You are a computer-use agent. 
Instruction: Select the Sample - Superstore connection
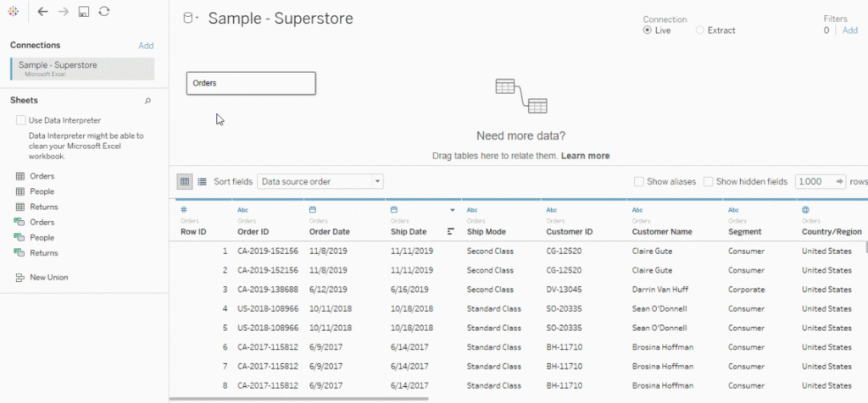pyautogui.click(x=82, y=69)
